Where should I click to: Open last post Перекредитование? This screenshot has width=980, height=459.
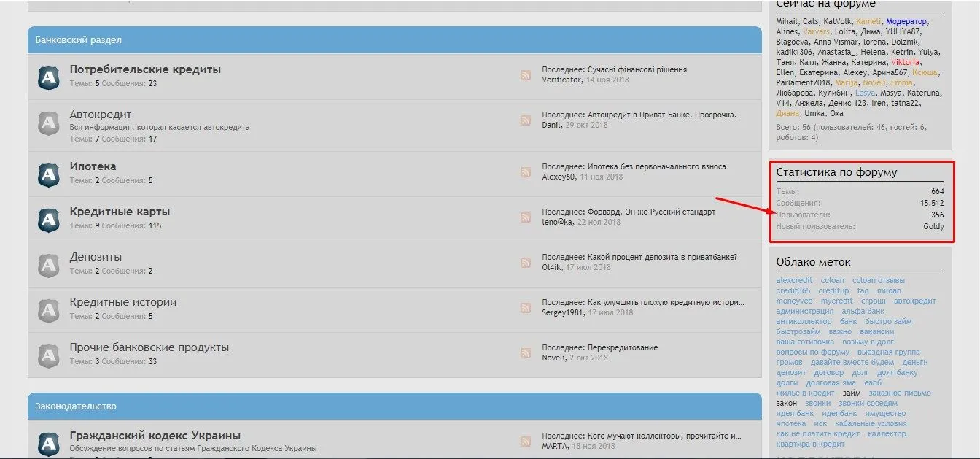tap(622, 347)
